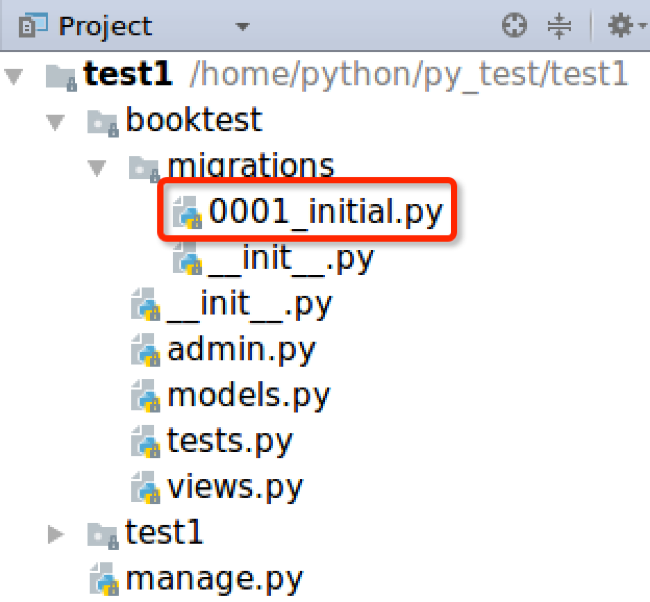650x602 pixels.
Task: Select __init__.py inside migrations folder
Action: tap(291, 258)
